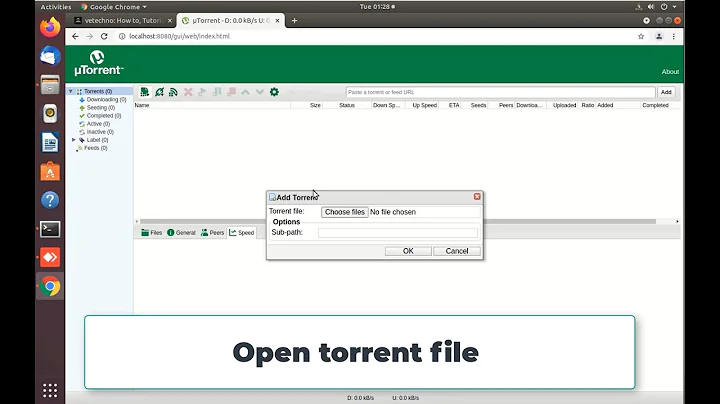
Task: Select Seeding (0) in the sidebar
Action: [x=101, y=107]
